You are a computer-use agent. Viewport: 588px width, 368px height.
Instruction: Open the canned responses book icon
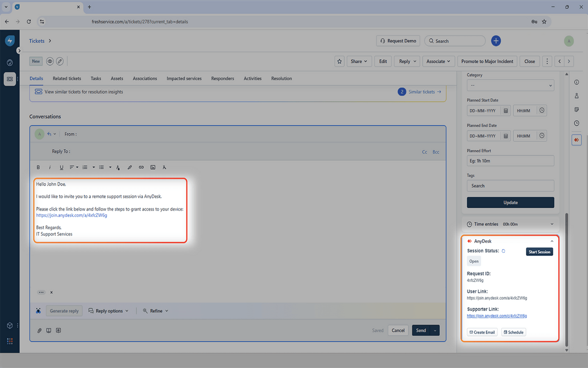pyautogui.click(x=48, y=330)
